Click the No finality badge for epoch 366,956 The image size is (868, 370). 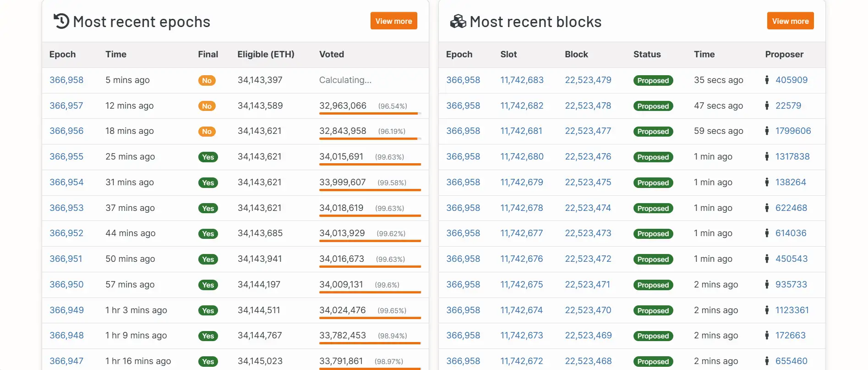207,132
